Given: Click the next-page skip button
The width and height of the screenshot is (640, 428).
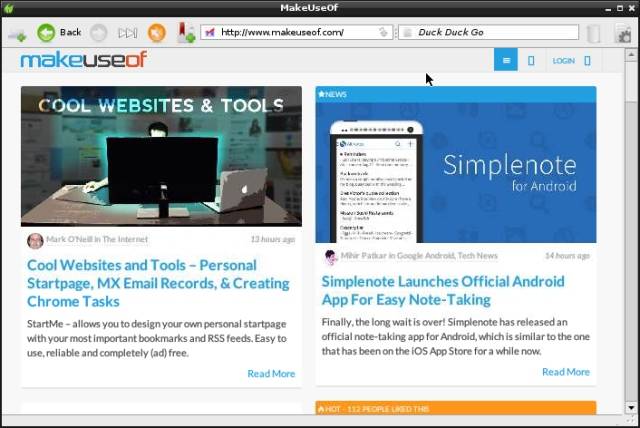Looking at the screenshot, I should [128, 33].
